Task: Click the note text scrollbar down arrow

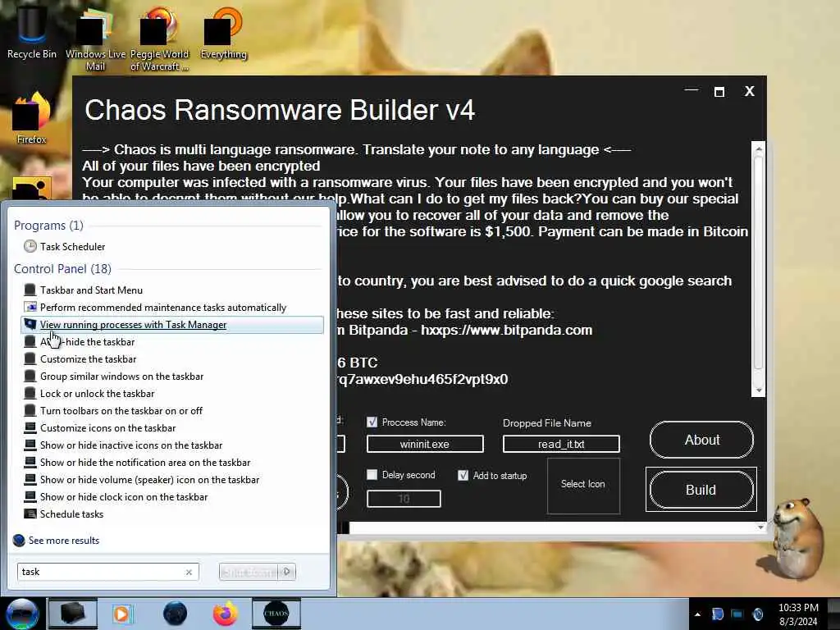Action: pyautogui.click(x=758, y=390)
